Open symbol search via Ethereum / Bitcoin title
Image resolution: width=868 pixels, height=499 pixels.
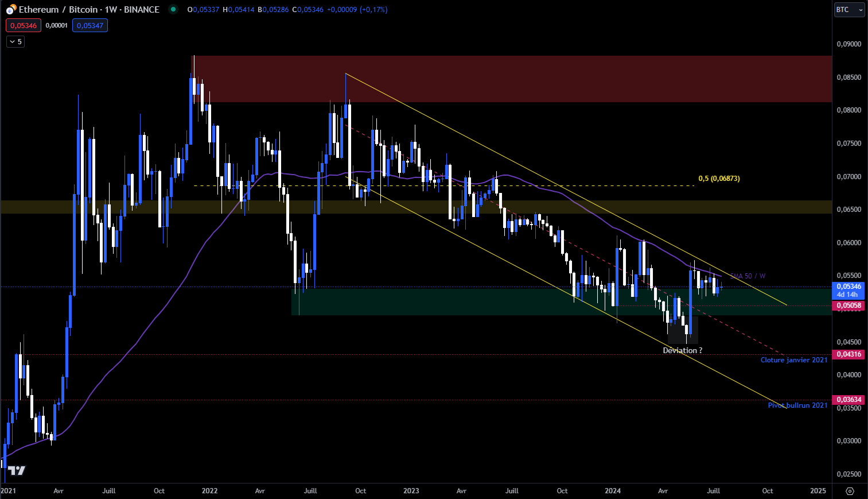coord(89,10)
